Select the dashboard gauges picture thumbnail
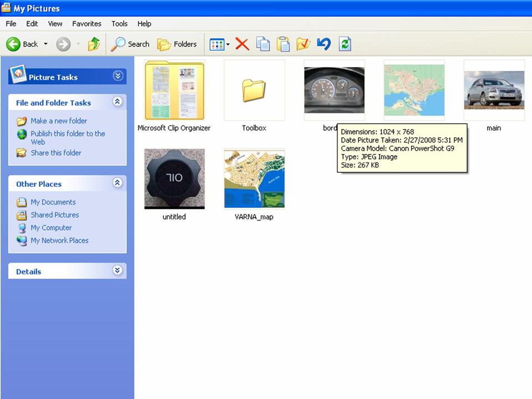532x399 pixels. [x=334, y=90]
